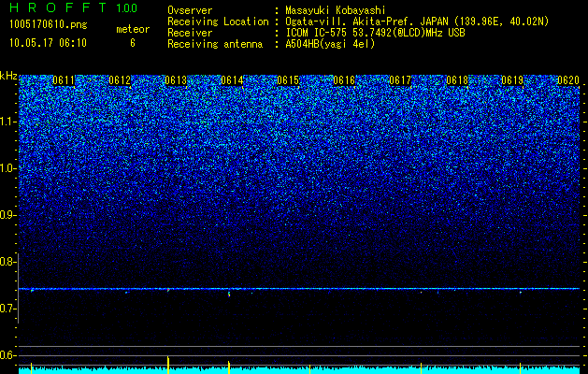588x374 pixels.
Task: Click the 0.8 kHz frequency label
Action: tap(7, 262)
